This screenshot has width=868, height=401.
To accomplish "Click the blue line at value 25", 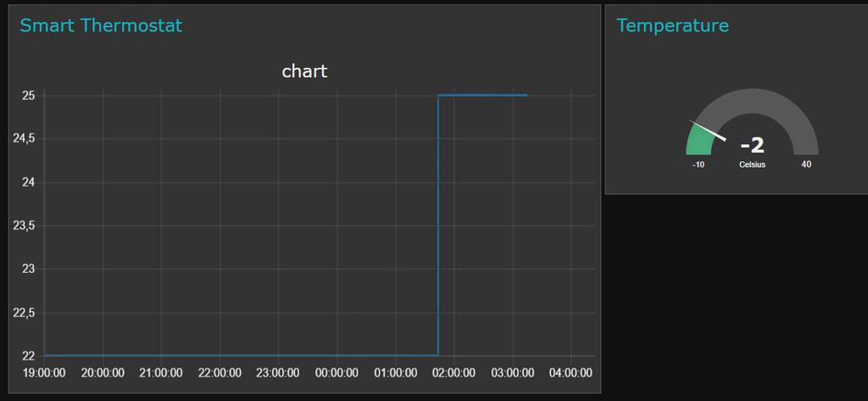I will [482, 95].
